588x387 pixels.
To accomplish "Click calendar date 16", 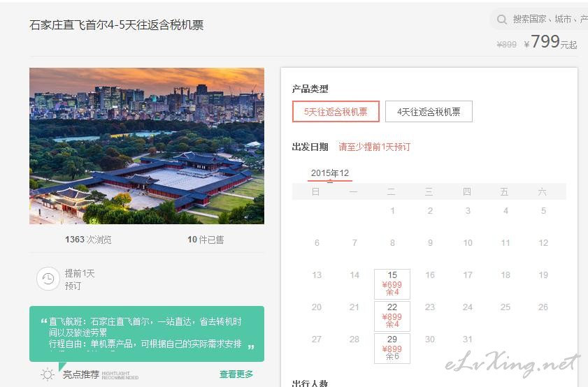I will (x=430, y=275).
